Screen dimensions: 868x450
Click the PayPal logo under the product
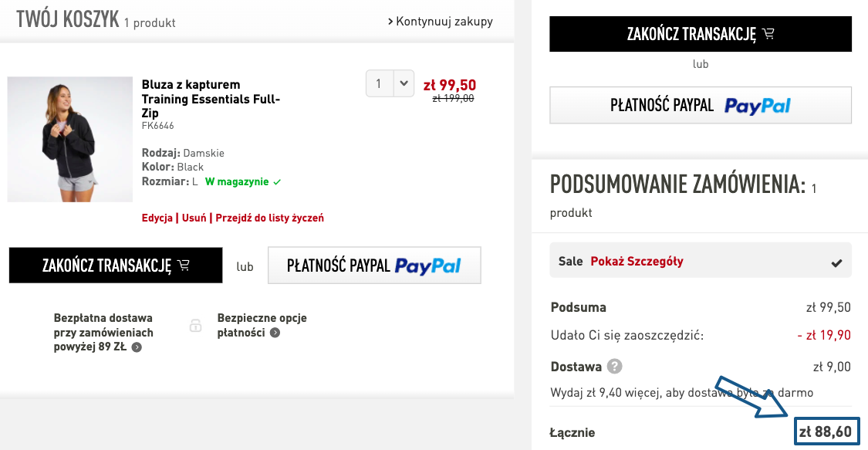[x=427, y=266]
